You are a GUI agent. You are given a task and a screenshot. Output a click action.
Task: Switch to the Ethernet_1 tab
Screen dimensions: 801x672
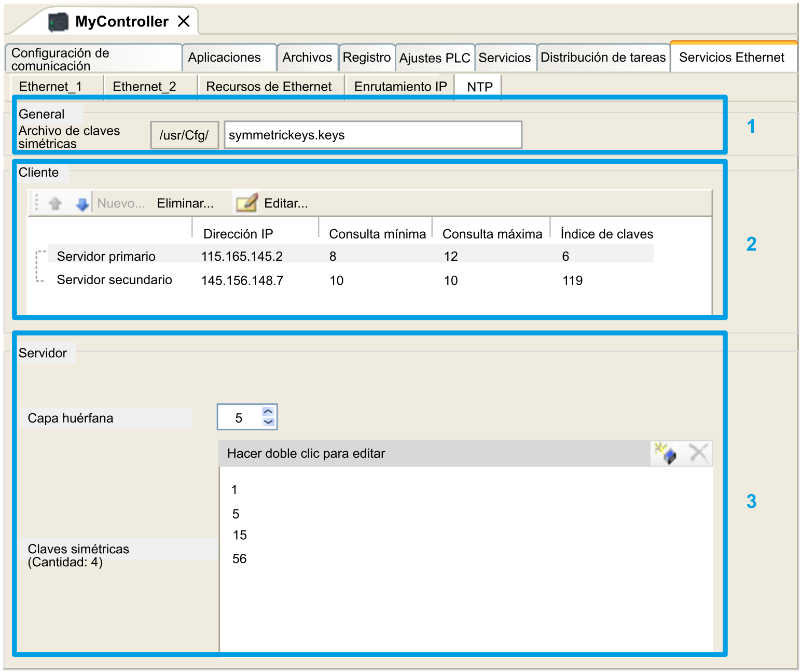click(x=51, y=87)
